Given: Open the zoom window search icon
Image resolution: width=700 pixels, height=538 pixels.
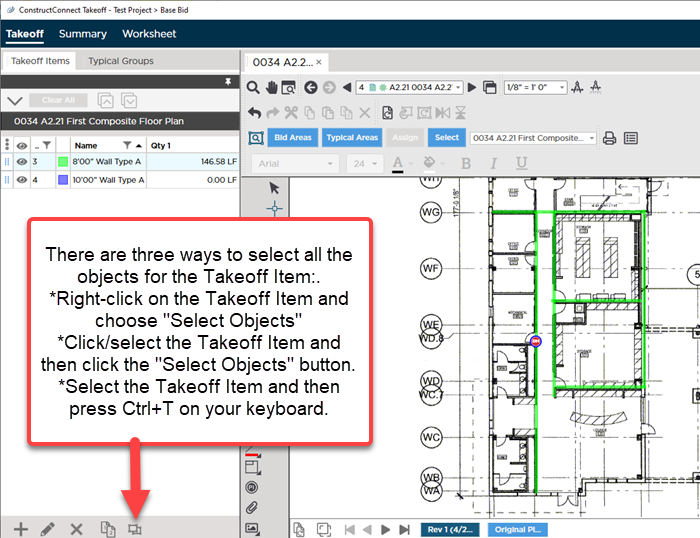Looking at the screenshot, I should (x=288, y=88).
